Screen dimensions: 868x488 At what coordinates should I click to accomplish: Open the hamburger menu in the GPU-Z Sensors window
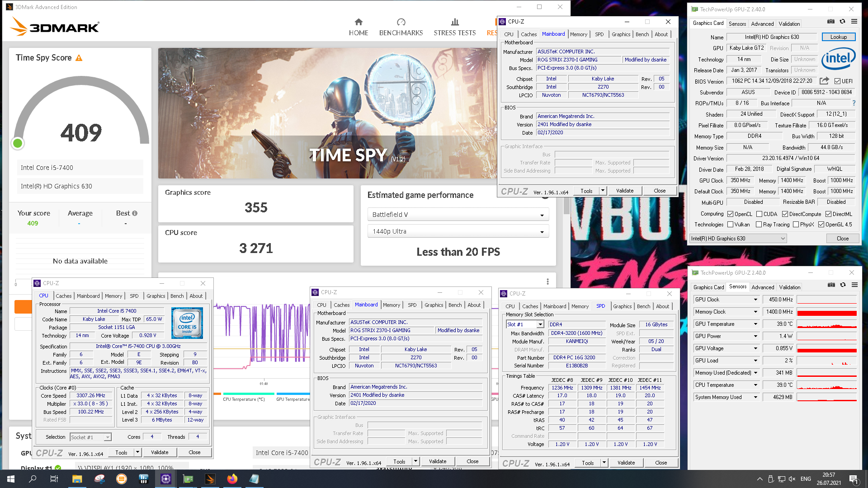point(854,285)
